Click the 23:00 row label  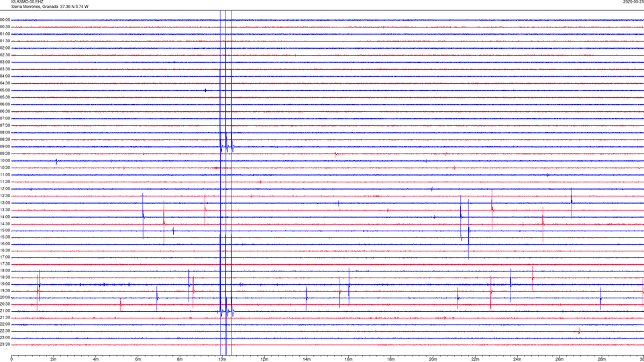point(5,338)
